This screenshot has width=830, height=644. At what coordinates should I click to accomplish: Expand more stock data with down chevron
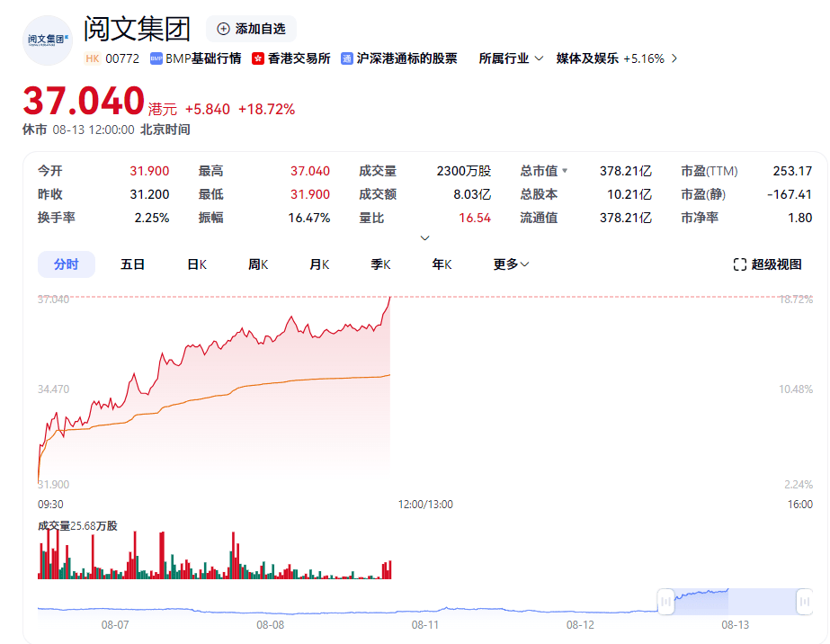coord(424,237)
